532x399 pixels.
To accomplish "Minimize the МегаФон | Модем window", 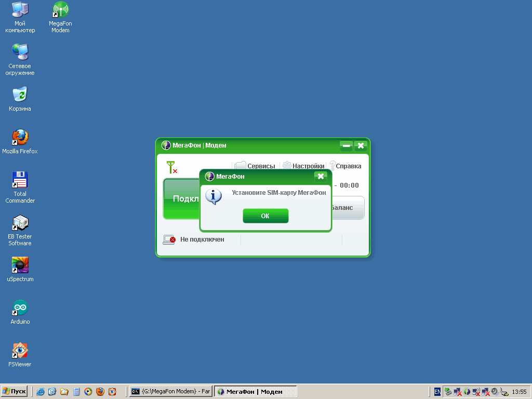I will 347,146.
